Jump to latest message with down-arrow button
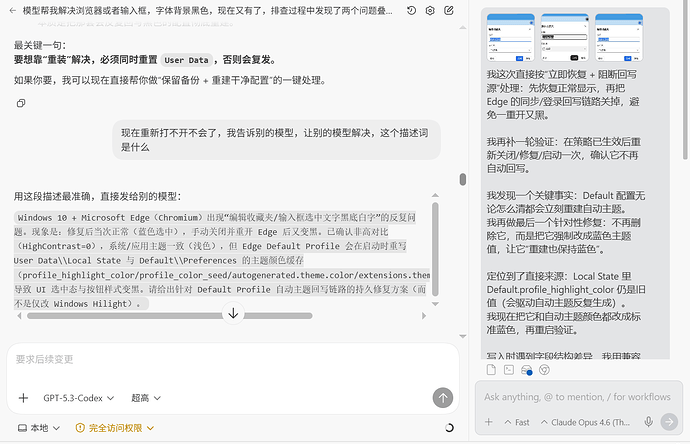This screenshot has width=690, height=444. (x=233, y=313)
